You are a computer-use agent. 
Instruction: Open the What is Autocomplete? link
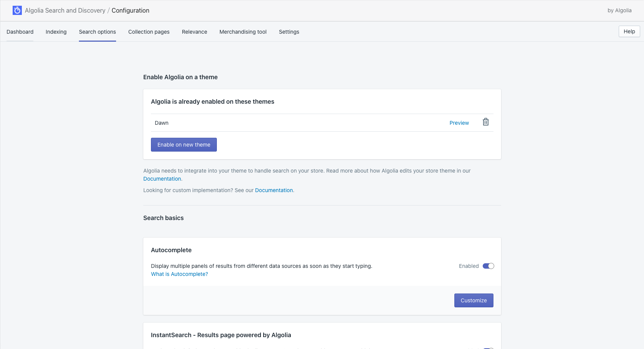click(179, 274)
